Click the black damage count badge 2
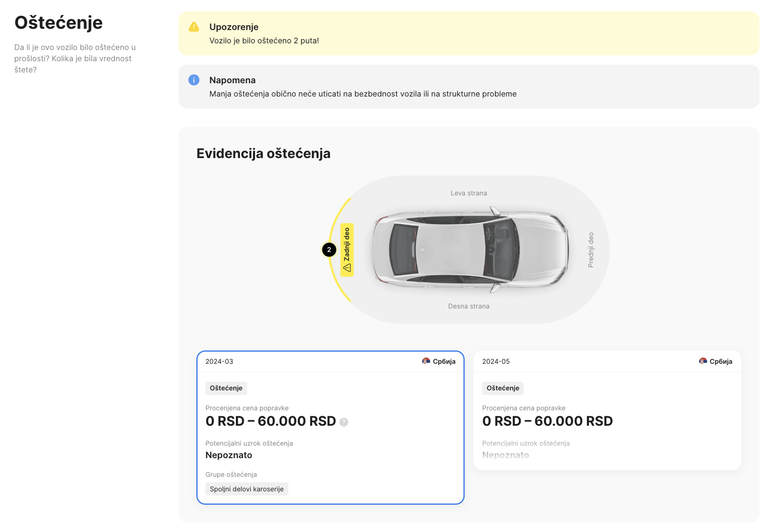776x532 pixels. (x=329, y=250)
